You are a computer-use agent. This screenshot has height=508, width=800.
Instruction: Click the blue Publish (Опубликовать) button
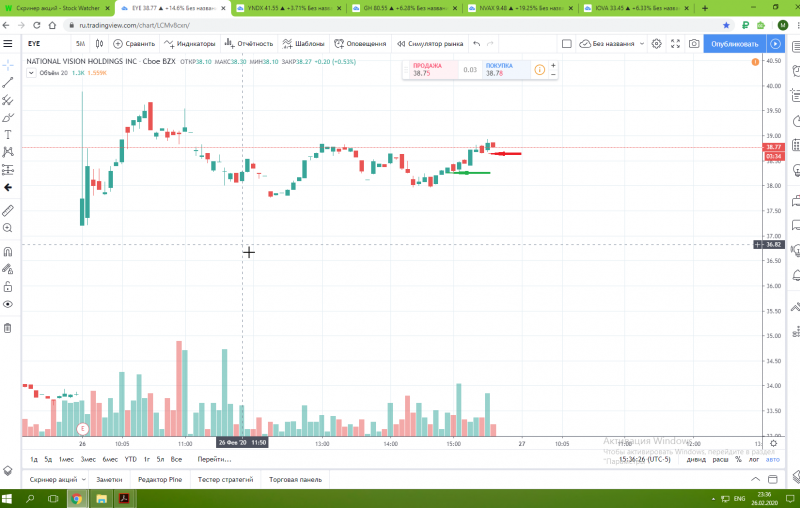point(735,44)
